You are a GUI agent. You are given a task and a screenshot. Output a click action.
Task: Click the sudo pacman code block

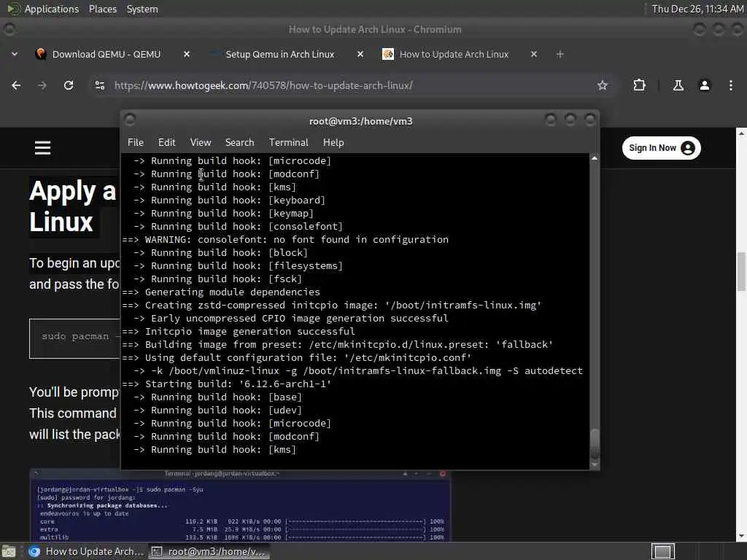(x=75, y=338)
